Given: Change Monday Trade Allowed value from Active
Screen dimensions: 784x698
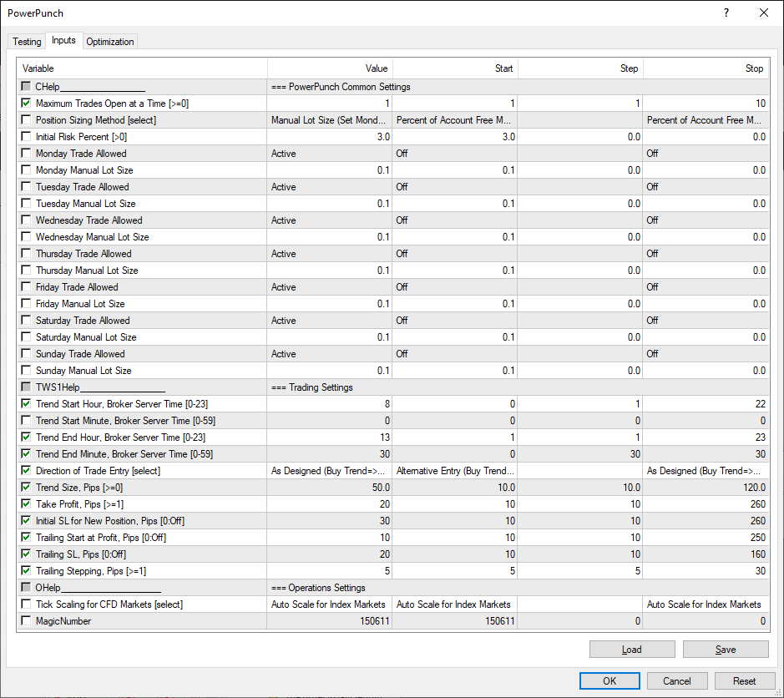Looking at the screenshot, I should coord(330,154).
